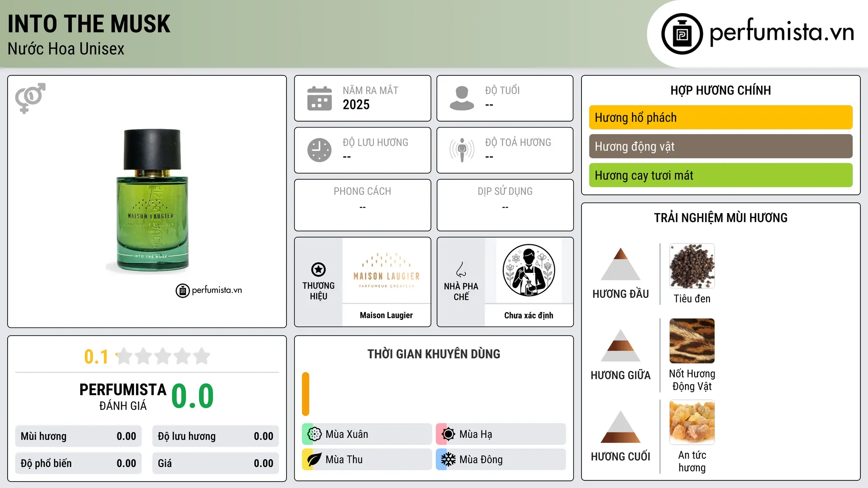Click the Độ lưu hương score row
The width and height of the screenshot is (868, 488).
(216, 436)
